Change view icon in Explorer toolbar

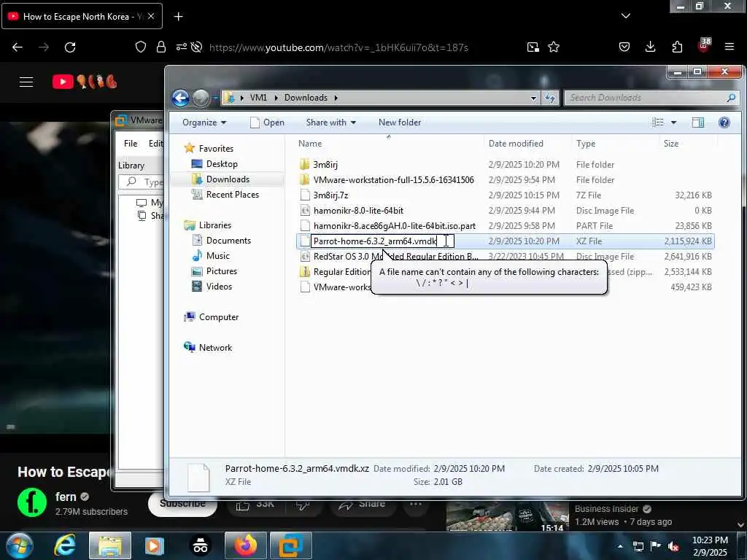click(x=658, y=122)
